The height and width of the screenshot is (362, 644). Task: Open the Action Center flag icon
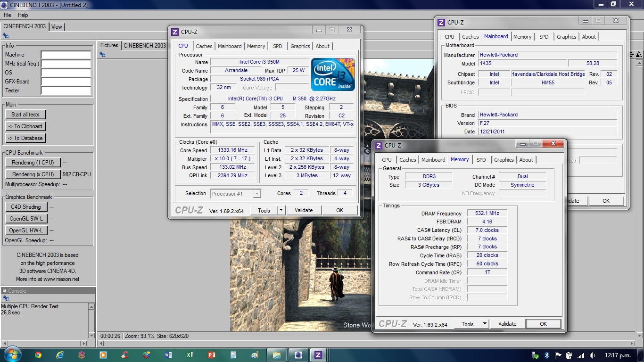pyautogui.click(x=558, y=355)
